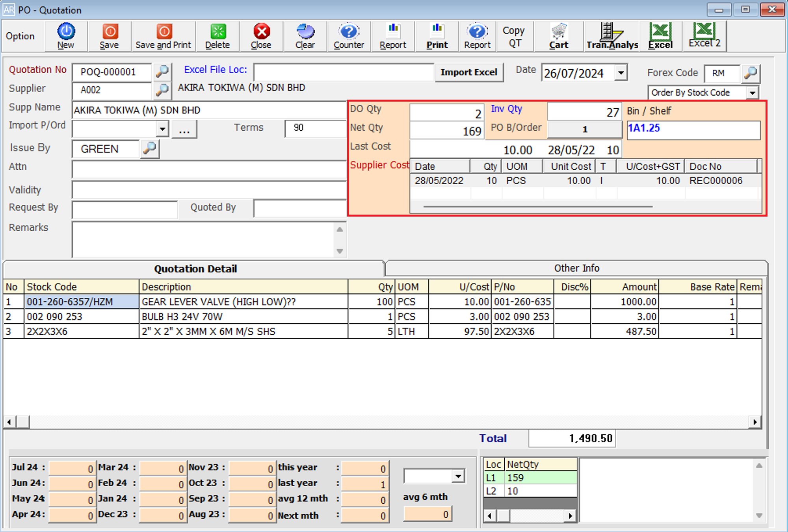Open the Date dropdown arrow
The height and width of the screenshot is (532, 788).
[621, 73]
